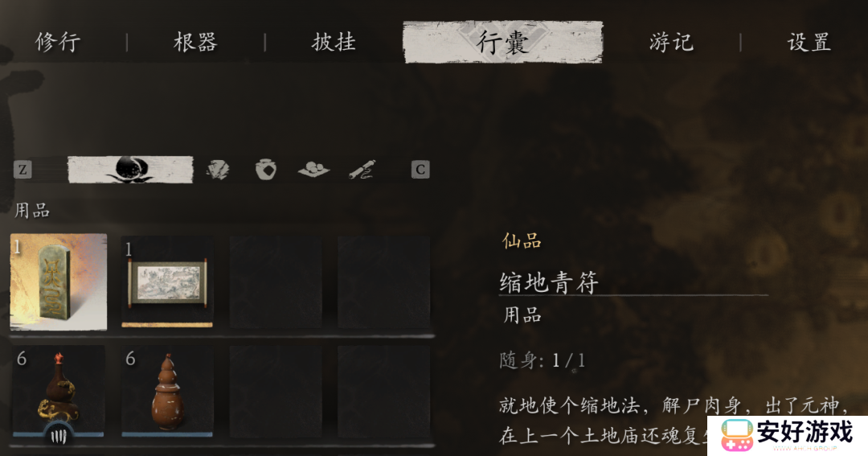
Task: Click the Z key previous category button
Action: click(x=23, y=170)
